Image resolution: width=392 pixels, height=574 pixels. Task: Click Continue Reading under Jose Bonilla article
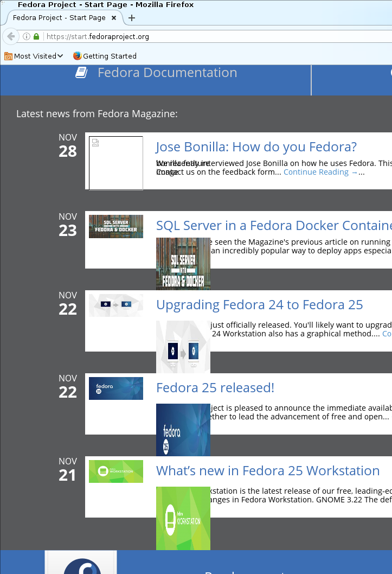(320, 172)
